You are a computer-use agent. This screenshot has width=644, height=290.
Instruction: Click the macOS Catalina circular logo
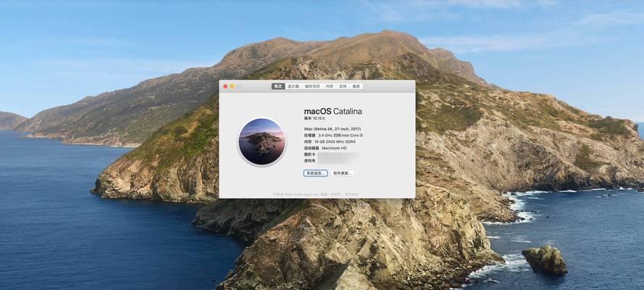pos(262,141)
